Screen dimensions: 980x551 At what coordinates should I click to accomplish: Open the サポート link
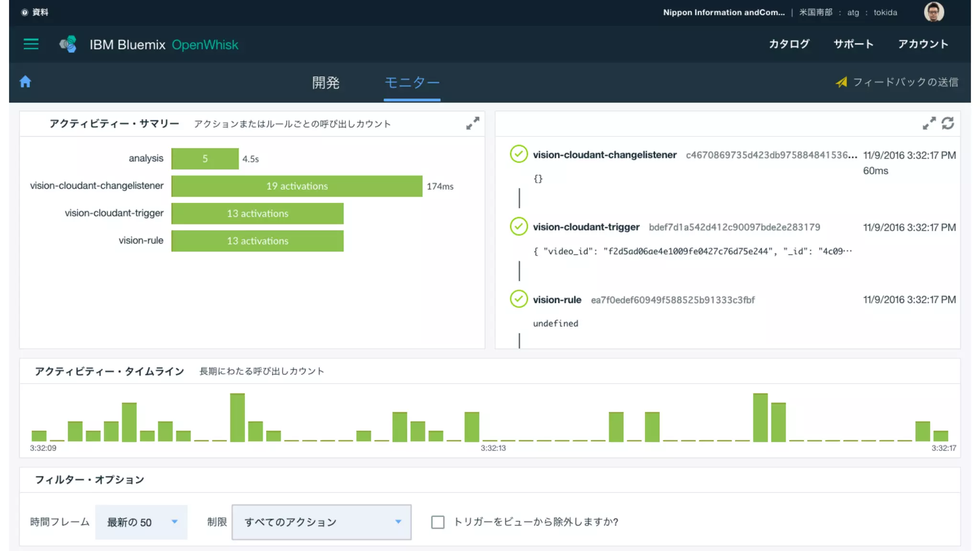853,44
